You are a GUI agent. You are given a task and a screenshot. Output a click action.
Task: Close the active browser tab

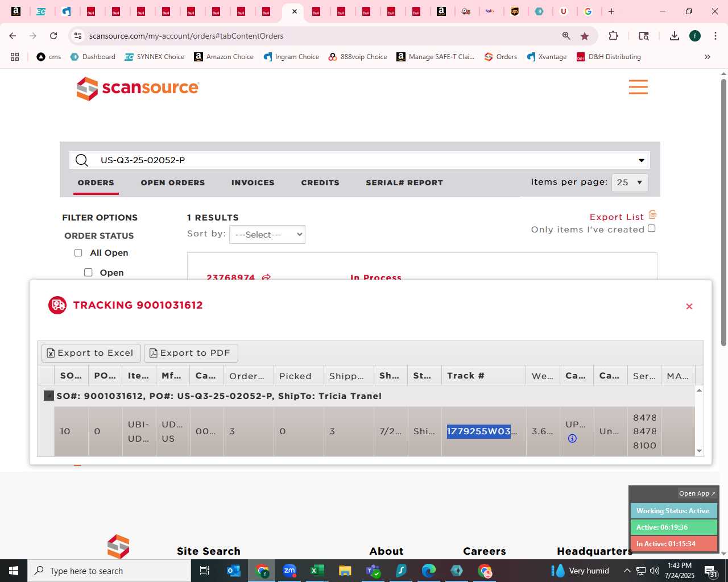click(295, 11)
